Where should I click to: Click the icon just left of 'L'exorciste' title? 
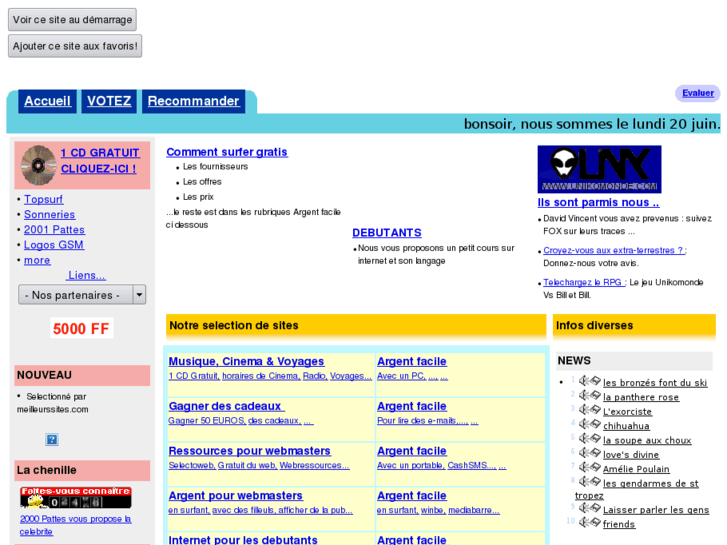point(595,410)
